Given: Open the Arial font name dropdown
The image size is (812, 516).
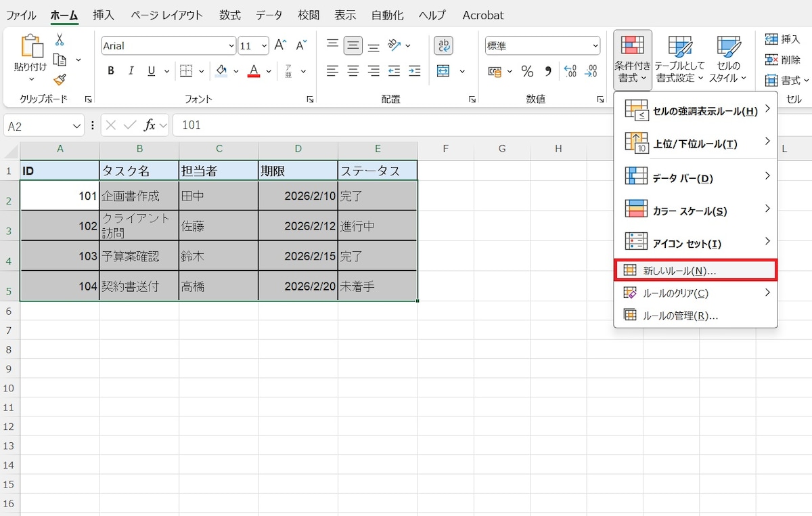Looking at the screenshot, I should click(x=231, y=46).
